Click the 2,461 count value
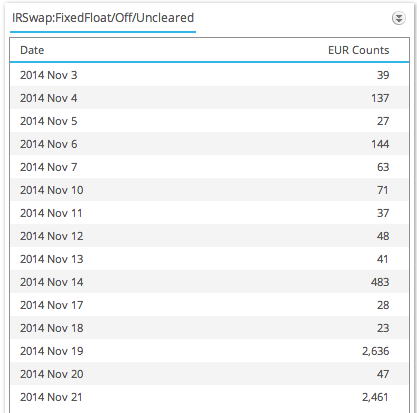419x413 pixels. point(376,397)
